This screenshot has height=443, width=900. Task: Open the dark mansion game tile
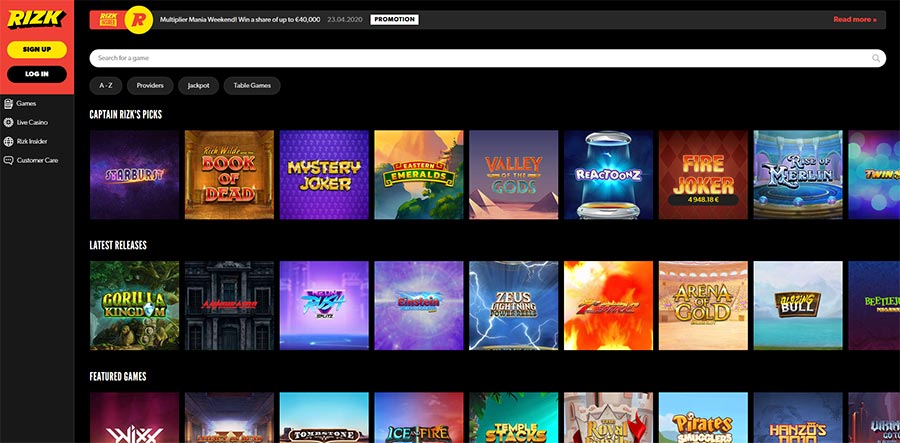(x=229, y=305)
